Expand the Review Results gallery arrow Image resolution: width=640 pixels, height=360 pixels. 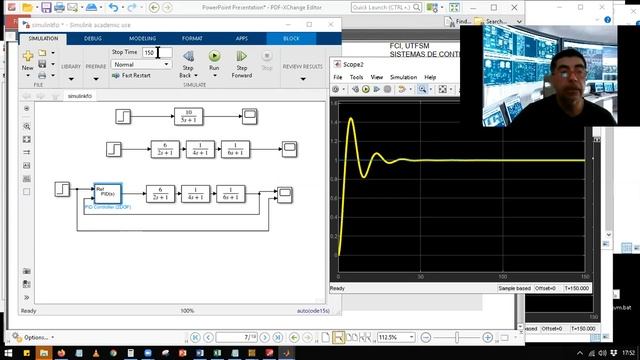point(303,79)
